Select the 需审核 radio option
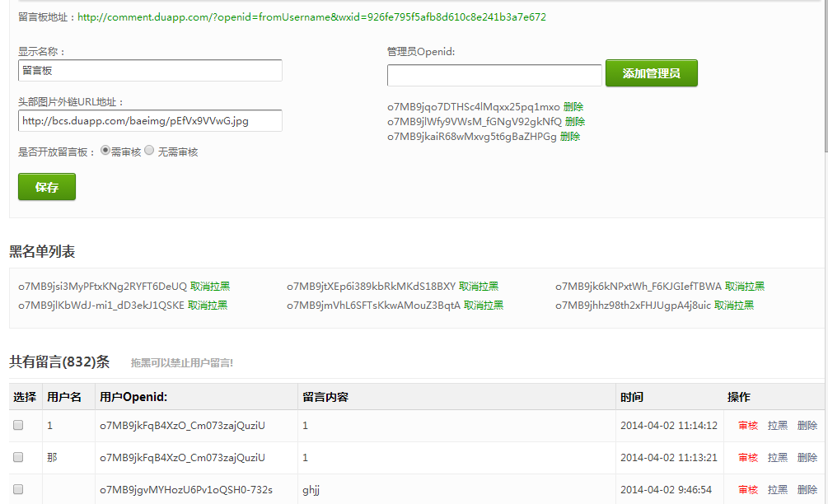 [105, 151]
